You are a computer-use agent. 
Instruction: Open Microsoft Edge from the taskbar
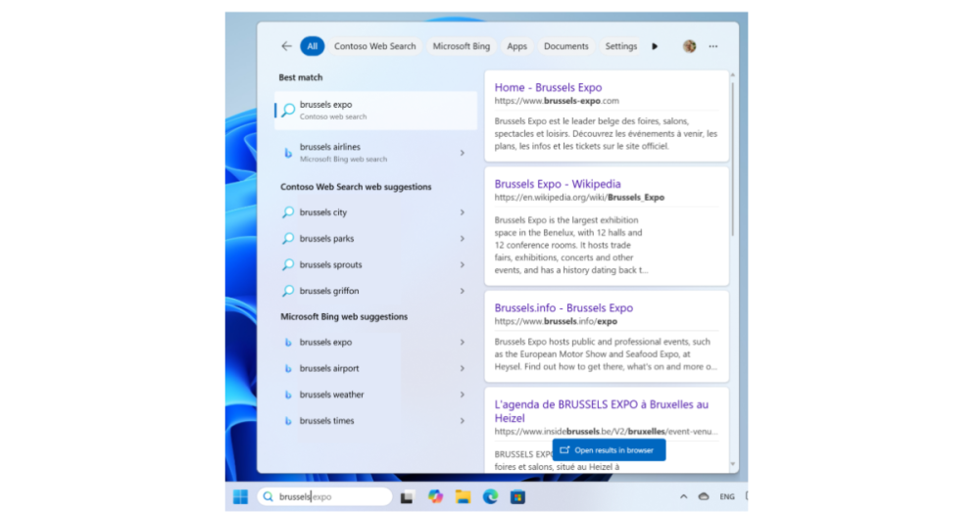tap(490, 496)
